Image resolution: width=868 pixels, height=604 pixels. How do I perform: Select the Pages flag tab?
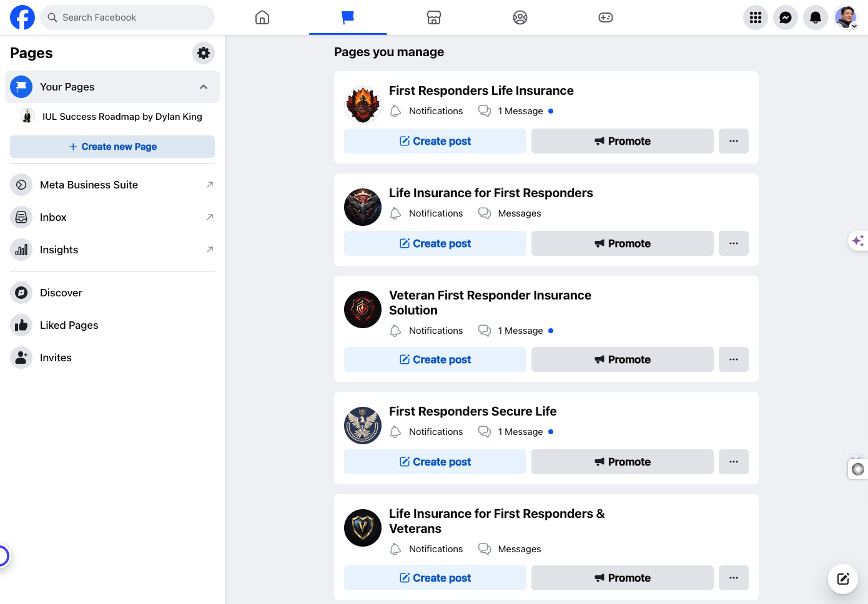pyautogui.click(x=348, y=17)
